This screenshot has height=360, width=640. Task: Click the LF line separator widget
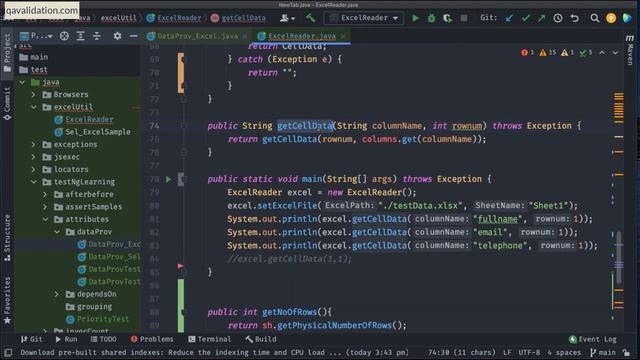[507, 352]
